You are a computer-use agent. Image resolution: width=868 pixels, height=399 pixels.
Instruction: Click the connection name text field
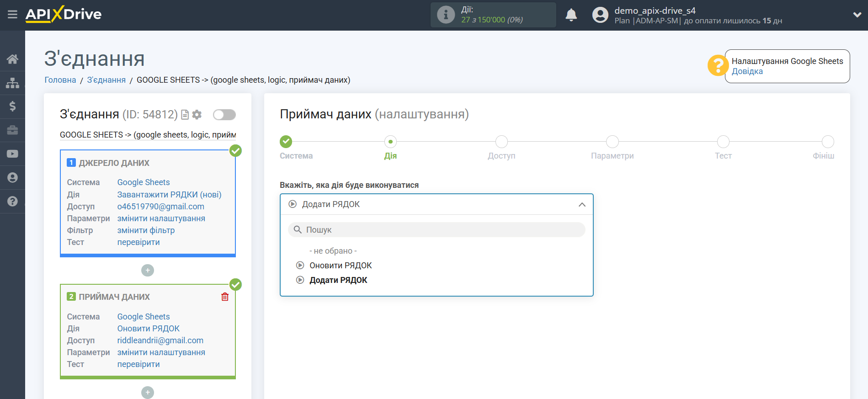tap(148, 135)
